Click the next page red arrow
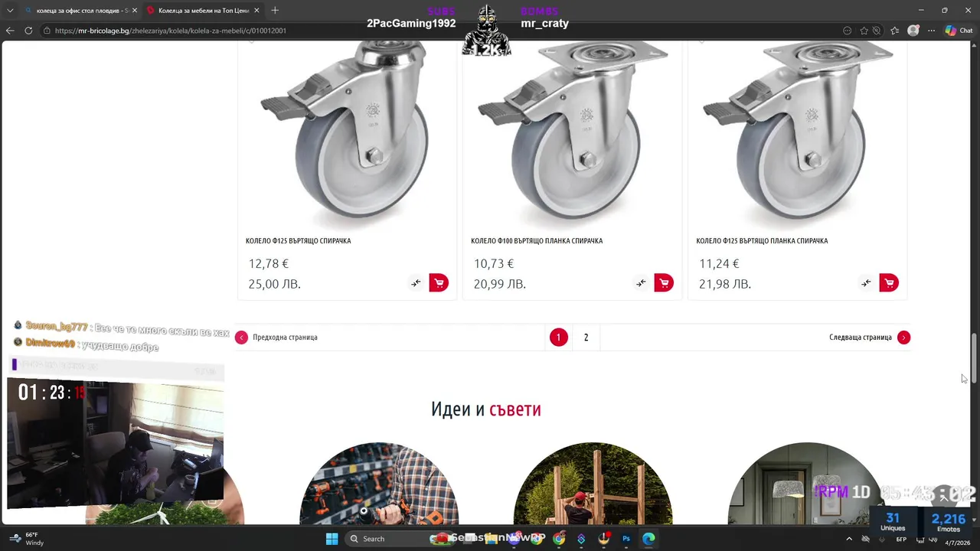Image resolution: width=980 pixels, height=551 pixels. [903, 337]
